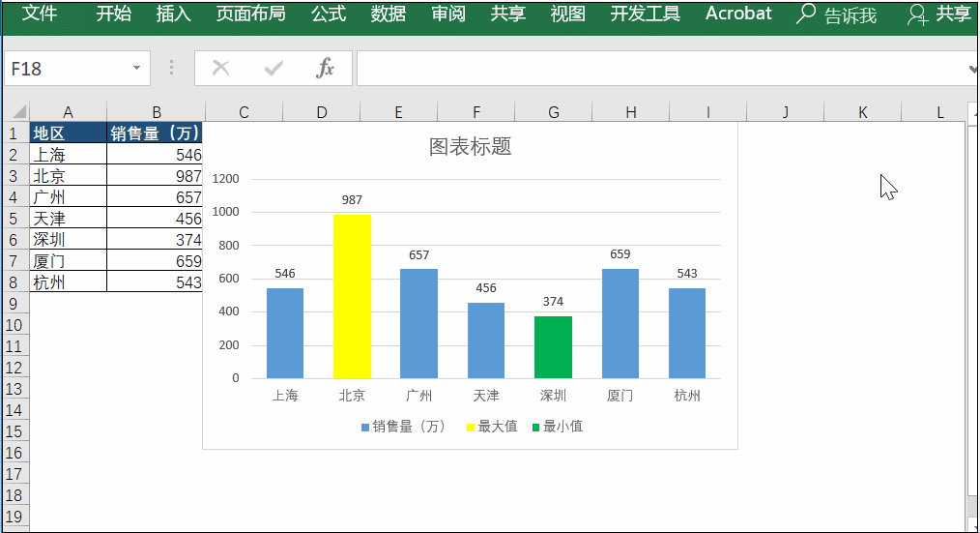Open the 共享 ribbon tab next to 审阅
Image resolution: width=980 pixels, height=533 pixels.
507,14
